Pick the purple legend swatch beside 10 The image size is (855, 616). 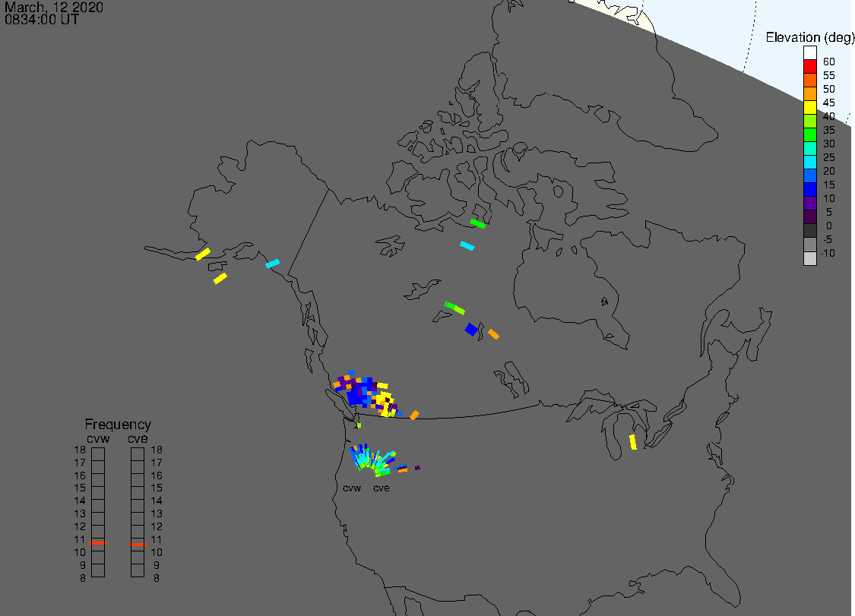(x=809, y=203)
